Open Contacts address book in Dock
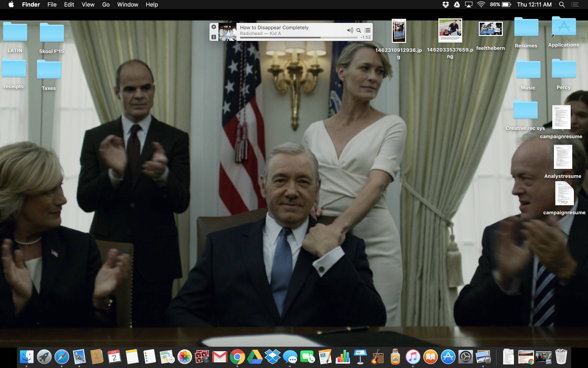The width and height of the screenshot is (588, 368). click(x=97, y=357)
